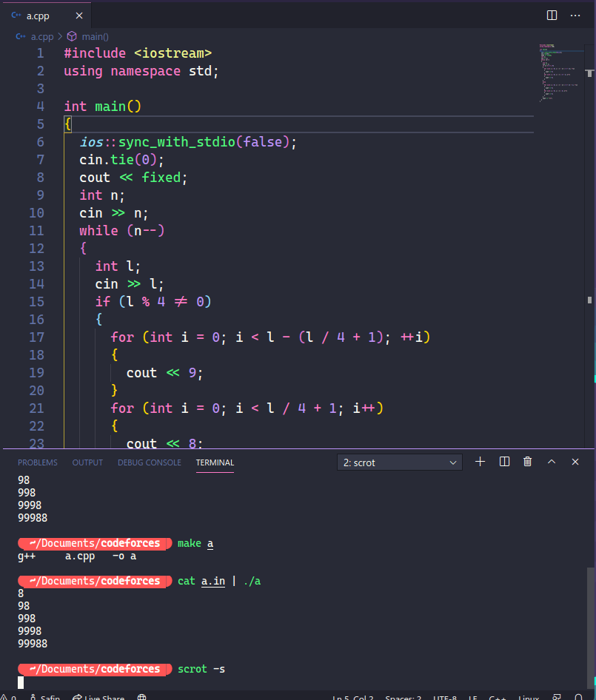The height and width of the screenshot is (700, 596).
Task: Open the '2: scrot' terminal selector dropdown
Action: tap(399, 462)
